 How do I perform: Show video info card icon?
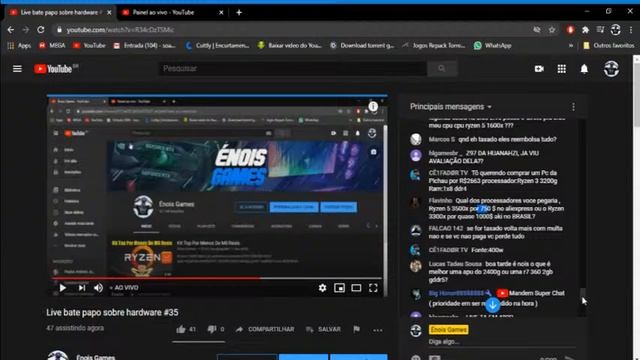[373, 107]
